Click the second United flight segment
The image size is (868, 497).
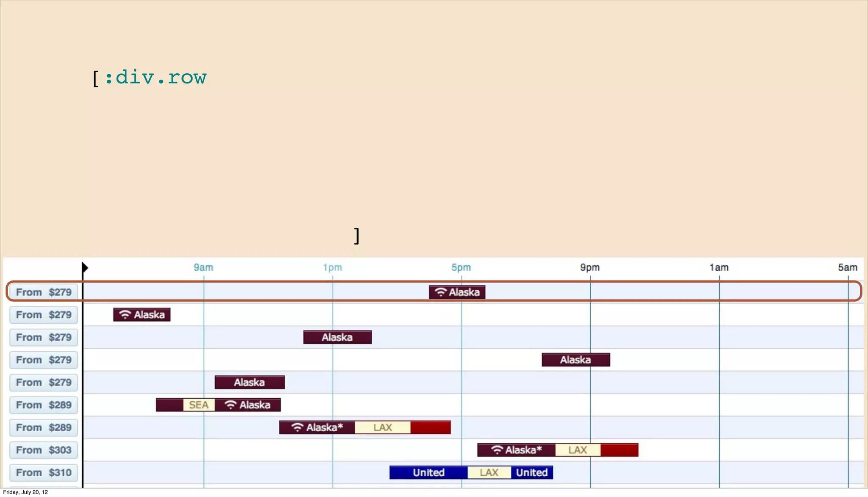(532, 472)
